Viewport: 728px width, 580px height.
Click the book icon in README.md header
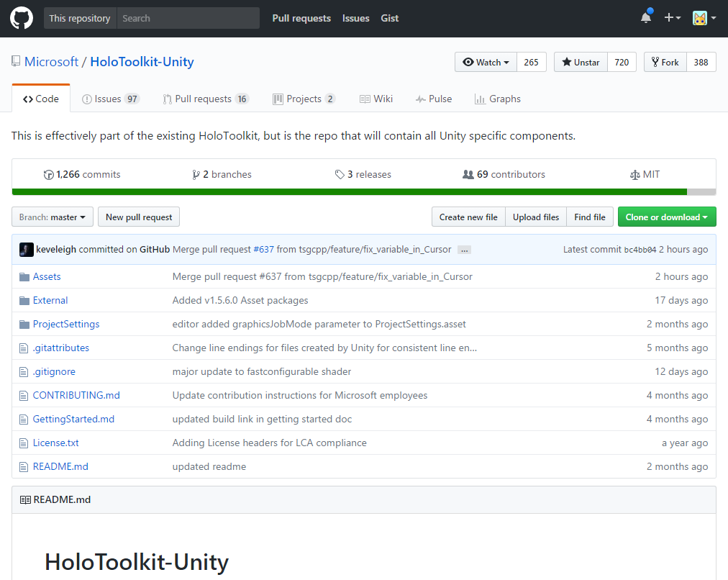(25, 500)
